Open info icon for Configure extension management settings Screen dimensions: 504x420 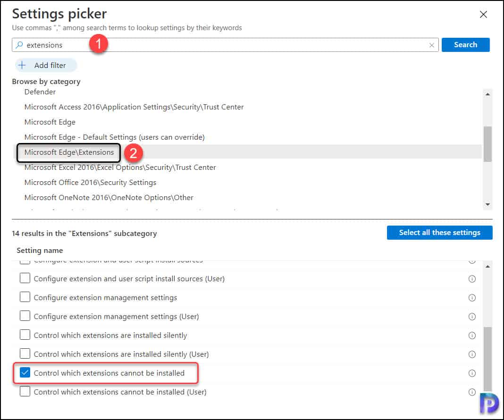pos(472,297)
